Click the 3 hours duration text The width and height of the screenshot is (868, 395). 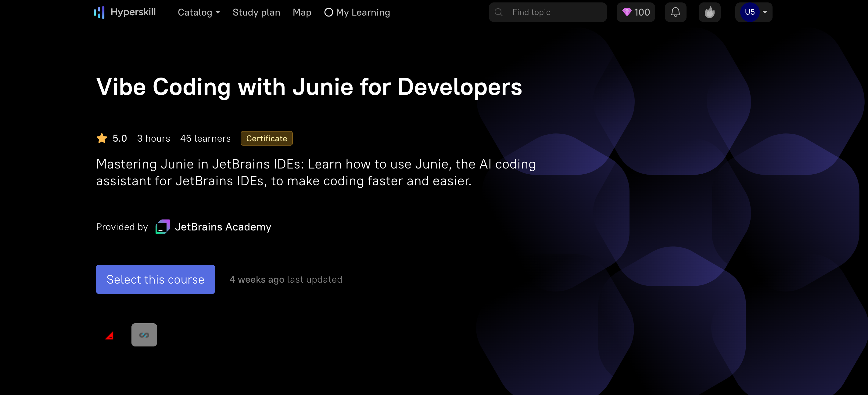[x=153, y=138]
